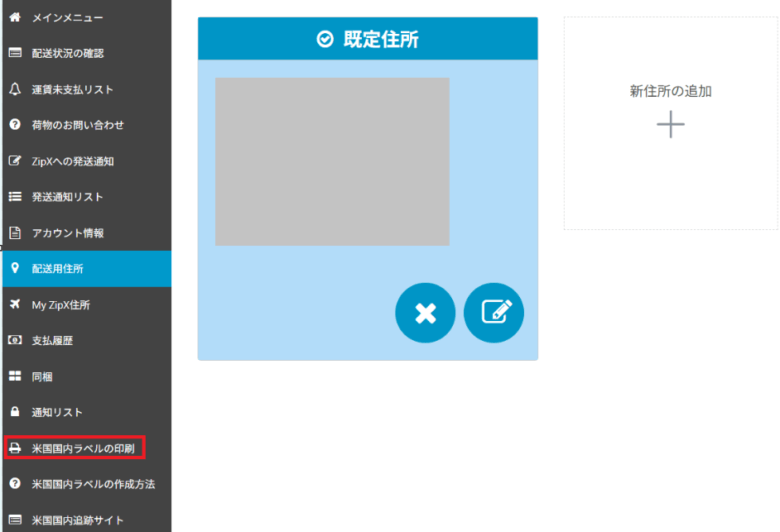Viewport: 780px width, 532px height.
Task: Open the 同梱 menu item
Action: (42, 377)
